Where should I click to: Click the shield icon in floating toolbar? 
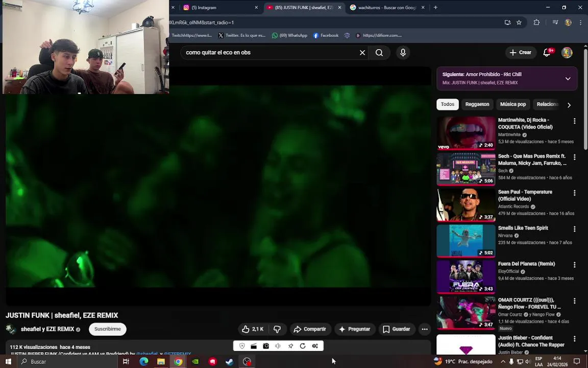click(242, 346)
